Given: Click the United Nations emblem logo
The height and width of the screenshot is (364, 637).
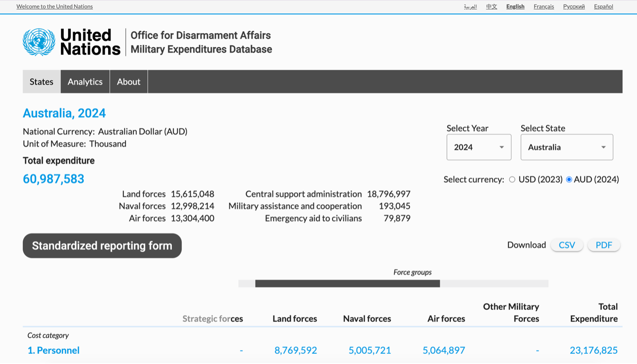Looking at the screenshot, I should (x=39, y=42).
